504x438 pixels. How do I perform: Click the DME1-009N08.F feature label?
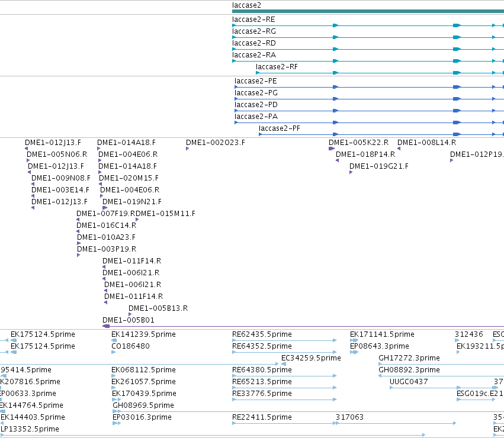[x=61, y=178]
